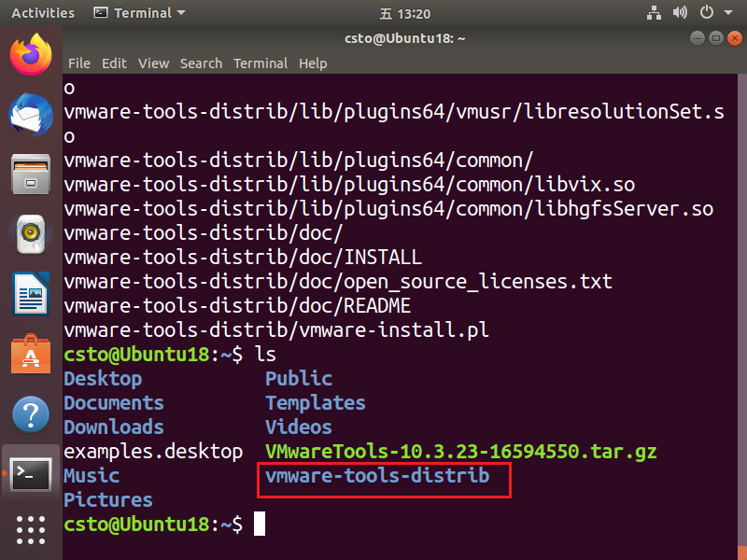Click the Templates directory name
747x560 pixels.
pos(316,403)
